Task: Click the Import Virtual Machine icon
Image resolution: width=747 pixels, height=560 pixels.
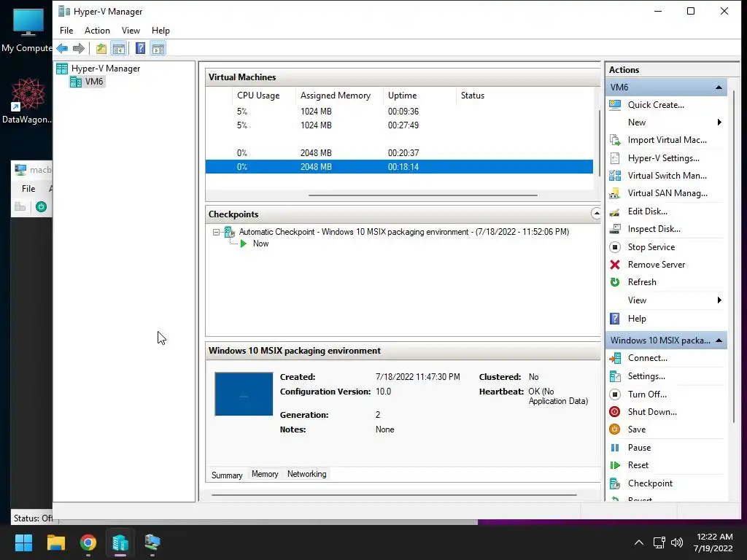Action: [615, 140]
